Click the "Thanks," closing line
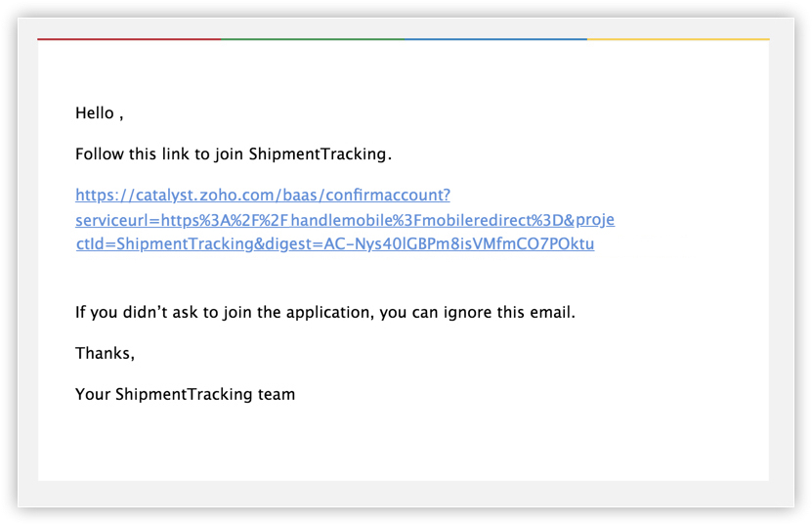Image resolution: width=812 pixels, height=525 pixels. (x=105, y=353)
